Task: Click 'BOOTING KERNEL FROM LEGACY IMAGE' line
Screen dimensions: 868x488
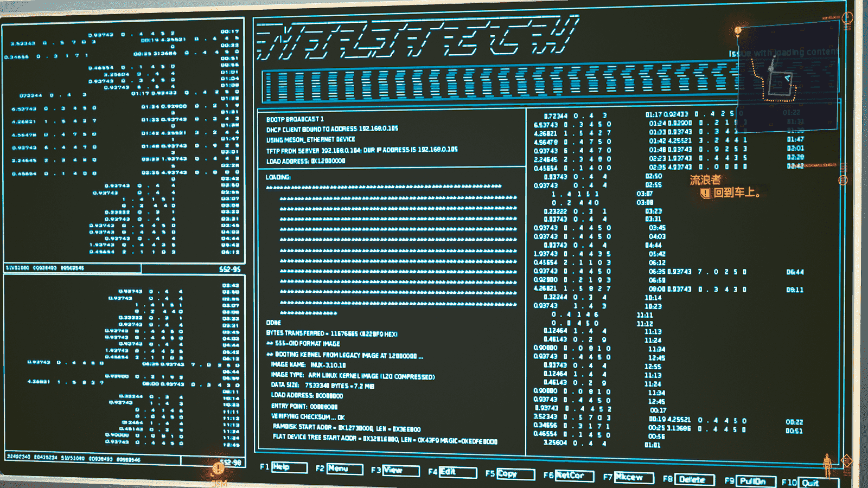Action: pos(344,356)
